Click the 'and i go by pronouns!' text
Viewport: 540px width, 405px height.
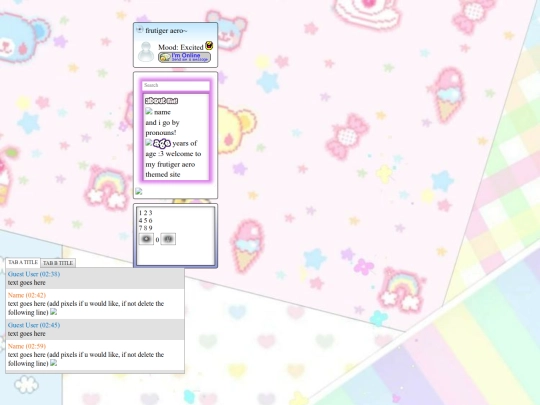162,127
